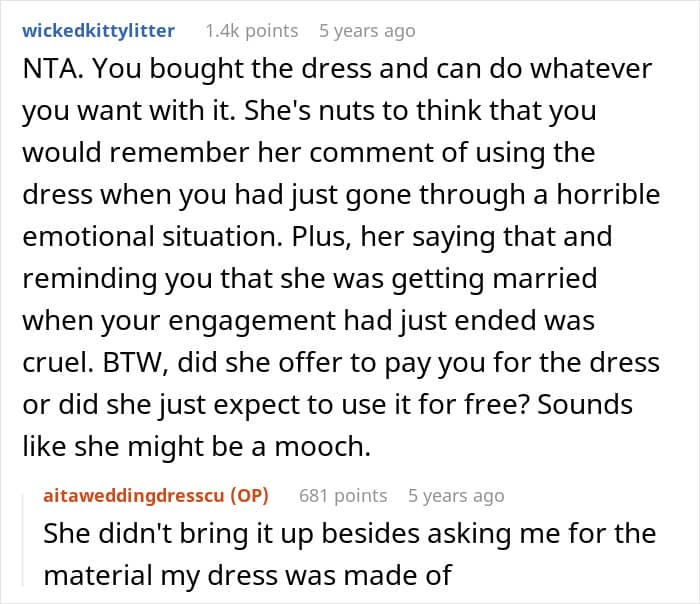Open the wickedkittylitter user profile
Screen dimensions: 700x604
click(98, 31)
